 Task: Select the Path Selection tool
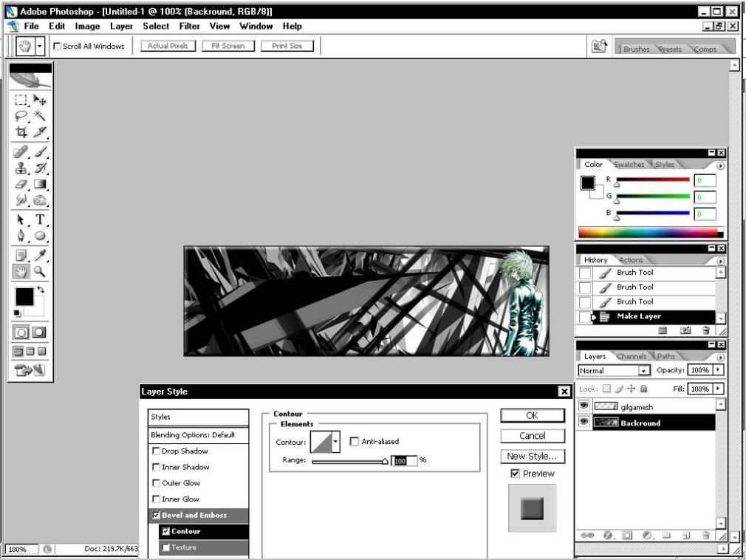click(21, 219)
